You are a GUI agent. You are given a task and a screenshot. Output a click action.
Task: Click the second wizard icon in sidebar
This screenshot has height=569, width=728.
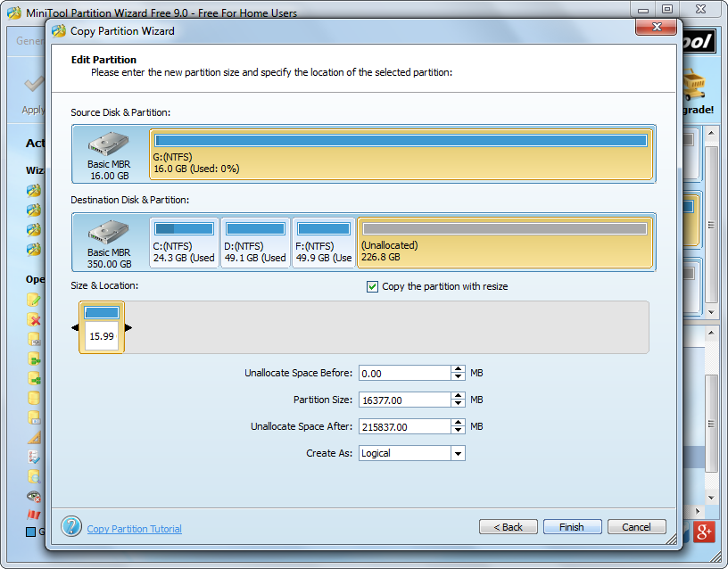33,210
